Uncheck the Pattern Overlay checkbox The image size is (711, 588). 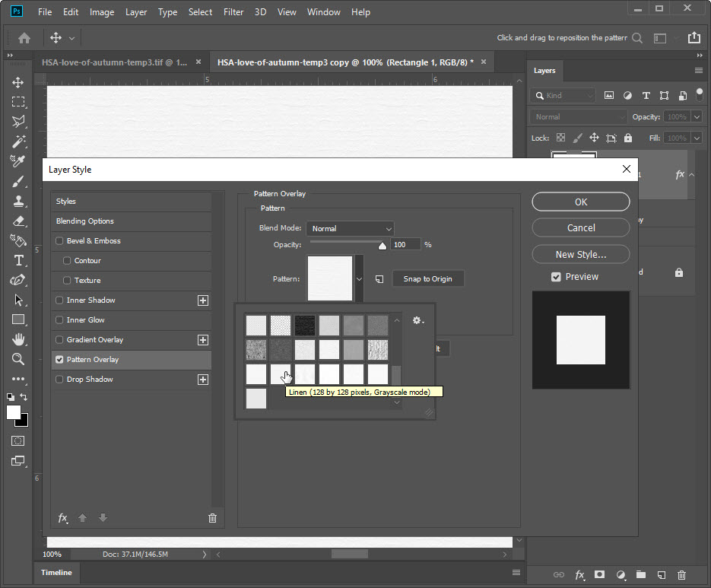pos(60,360)
